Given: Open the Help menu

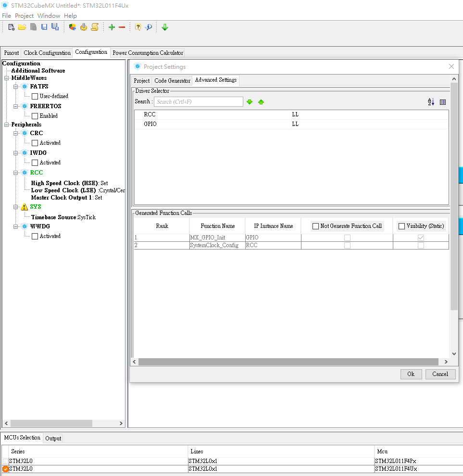Looking at the screenshot, I should [70, 16].
